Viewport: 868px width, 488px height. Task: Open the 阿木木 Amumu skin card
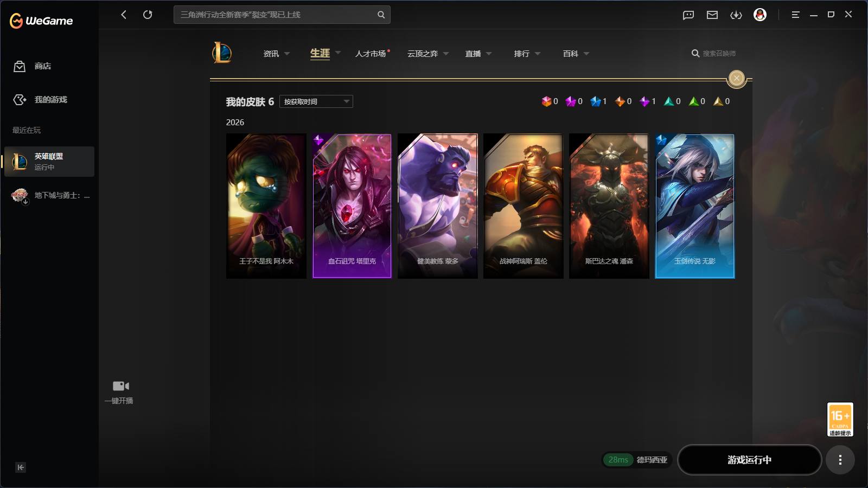click(266, 206)
